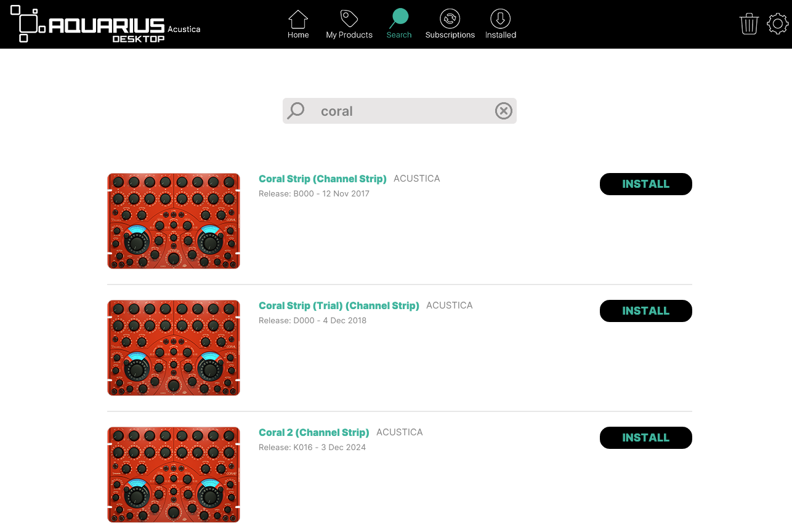Viewport: 792px width, 532px height.
Task: Open Coral Strip (Trial) (Channel Strip) link
Action: 339,305
